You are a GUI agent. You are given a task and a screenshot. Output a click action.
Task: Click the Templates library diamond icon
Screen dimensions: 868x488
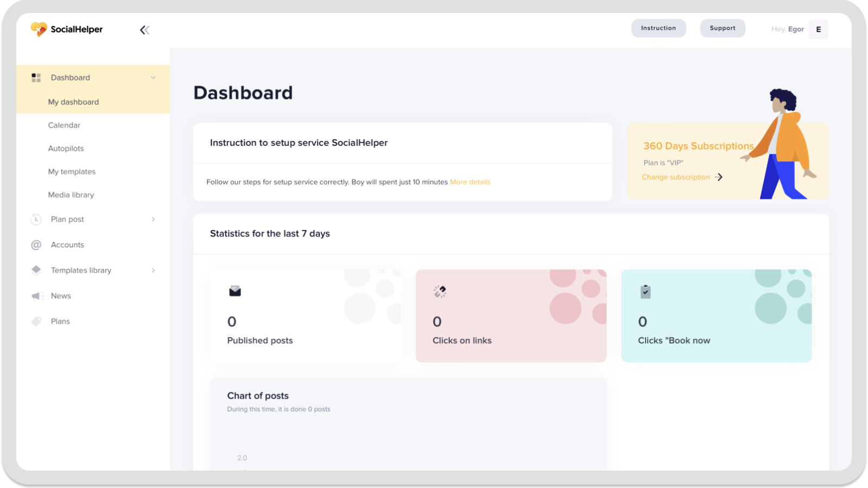pos(36,270)
